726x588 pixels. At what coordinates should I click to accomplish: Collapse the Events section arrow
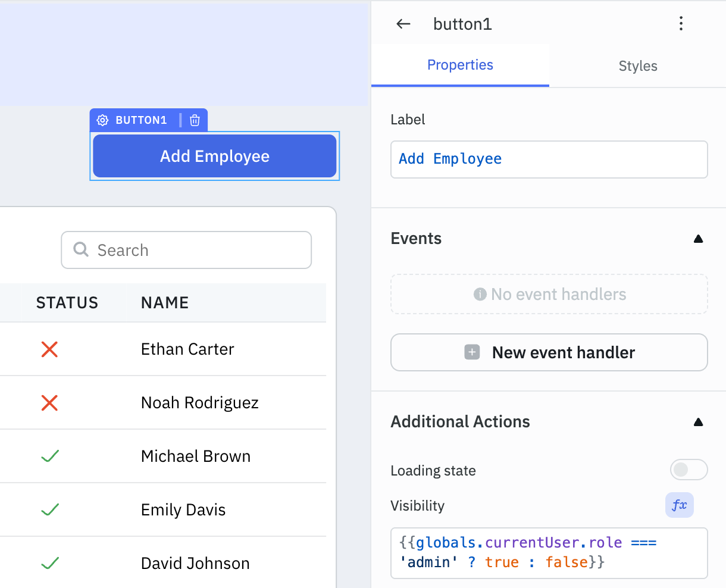pos(698,239)
